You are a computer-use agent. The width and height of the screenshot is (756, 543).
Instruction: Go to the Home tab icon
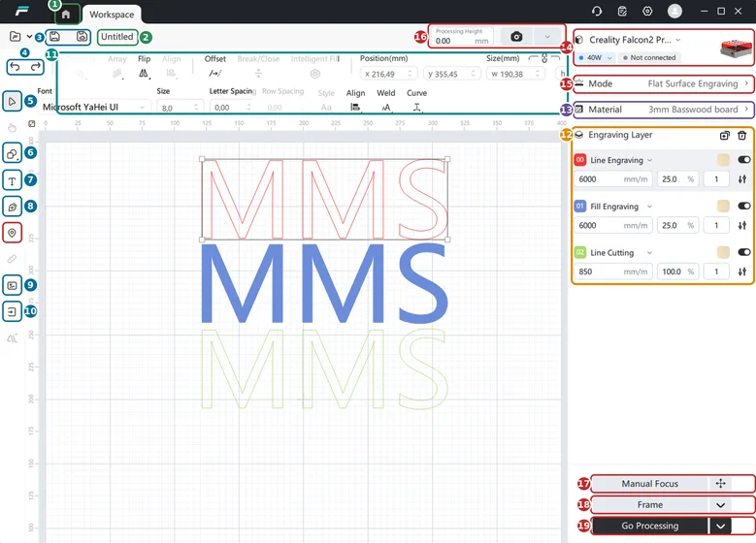click(x=66, y=15)
